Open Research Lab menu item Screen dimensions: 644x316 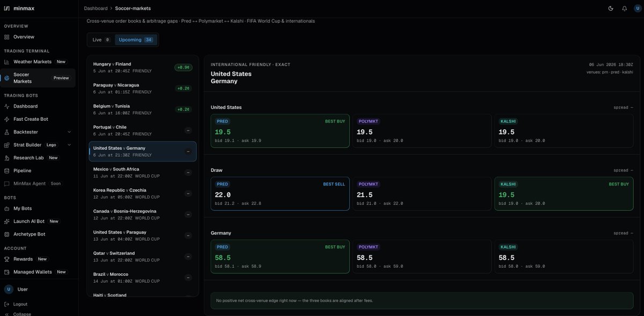click(x=38, y=158)
